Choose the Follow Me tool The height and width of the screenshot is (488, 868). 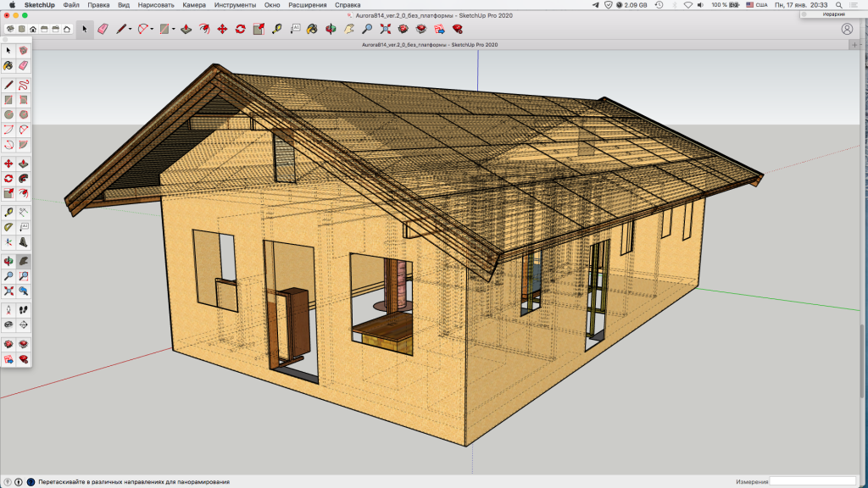pyautogui.click(x=24, y=179)
